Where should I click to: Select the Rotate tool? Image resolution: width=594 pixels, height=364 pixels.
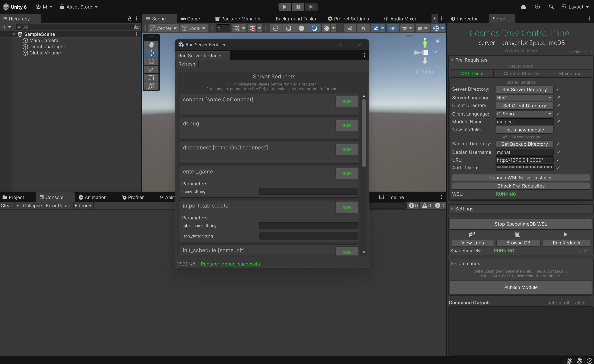tap(151, 61)
